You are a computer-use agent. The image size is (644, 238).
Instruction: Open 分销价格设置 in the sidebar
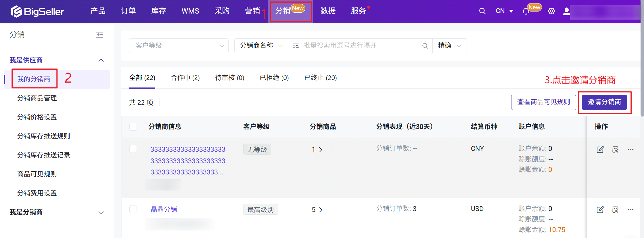point(37,117)
